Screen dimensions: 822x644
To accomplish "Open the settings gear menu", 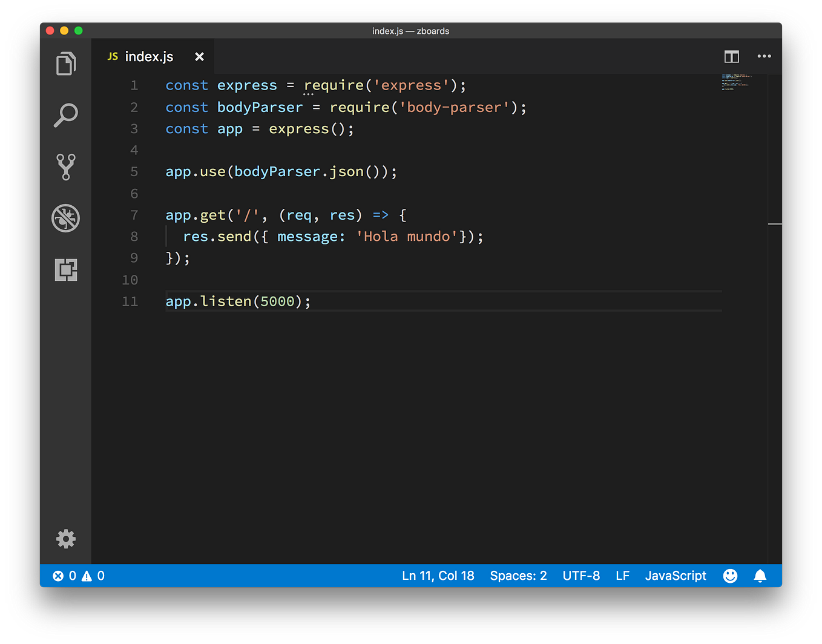I will 66,539.
